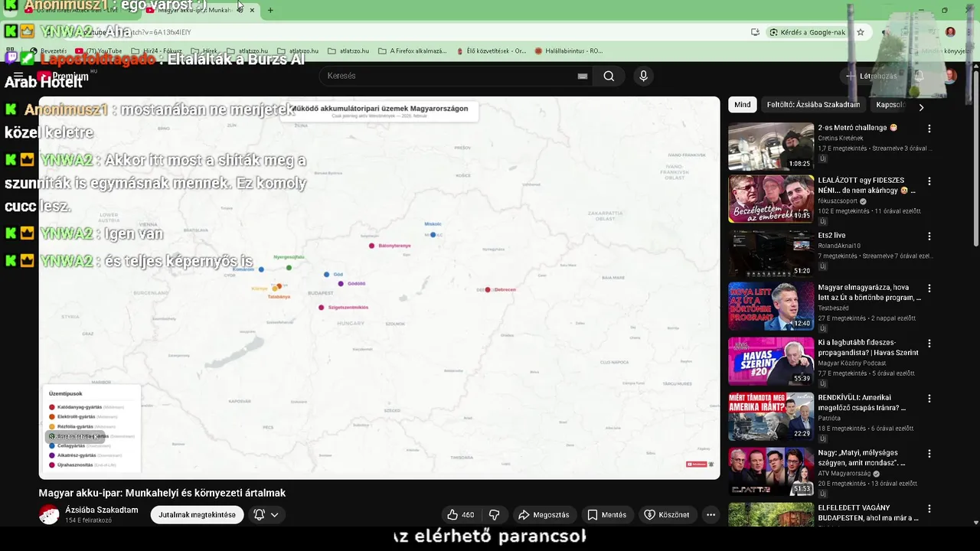The height and width of the screenshot is (551, 980).
Task: Open LEALÁZOTT egy FIDESZES NÉNI thumbnail
Action: [770, 199]
